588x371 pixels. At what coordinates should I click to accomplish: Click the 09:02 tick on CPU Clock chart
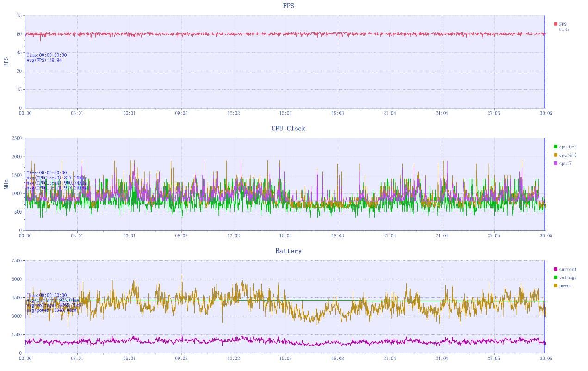click(181, 236)
